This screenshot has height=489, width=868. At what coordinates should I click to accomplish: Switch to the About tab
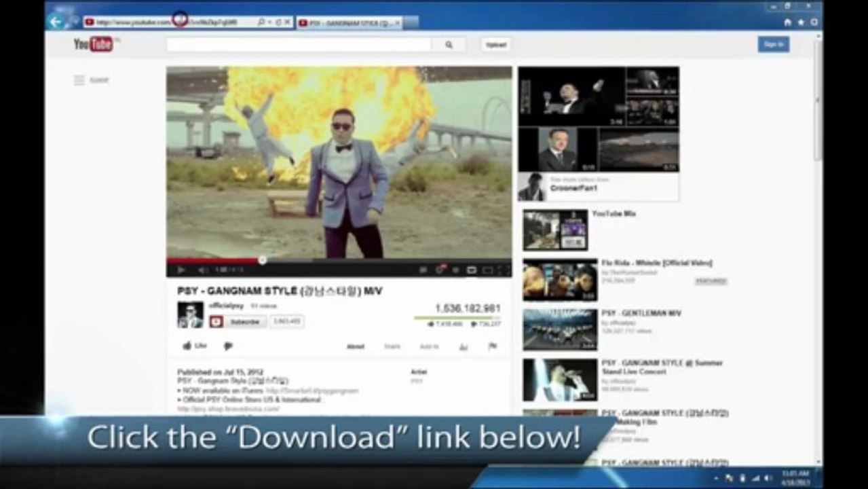click(x=356, y=347)
